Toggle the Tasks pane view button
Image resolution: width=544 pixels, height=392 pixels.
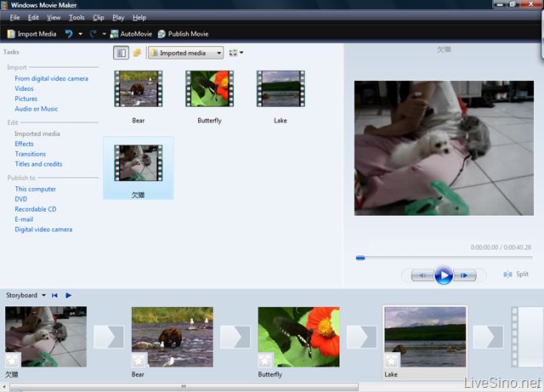point(121,53)
